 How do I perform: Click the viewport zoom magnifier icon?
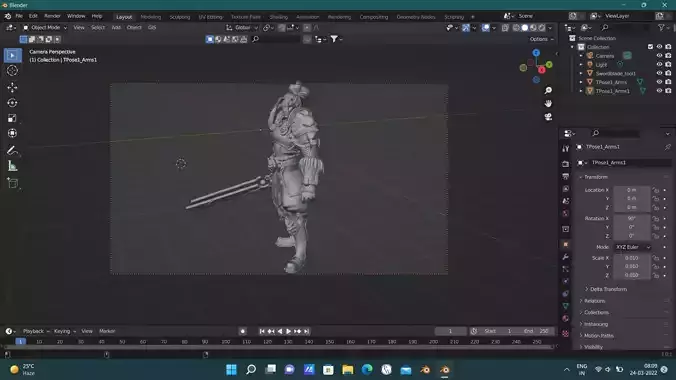pyautogui.click(x=548, y=91)
